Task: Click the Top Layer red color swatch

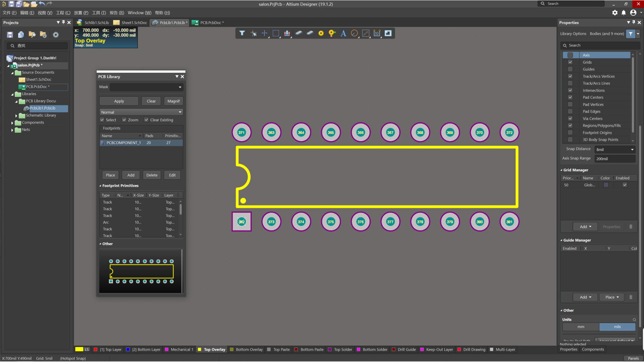Action: [x=95, y=350]
